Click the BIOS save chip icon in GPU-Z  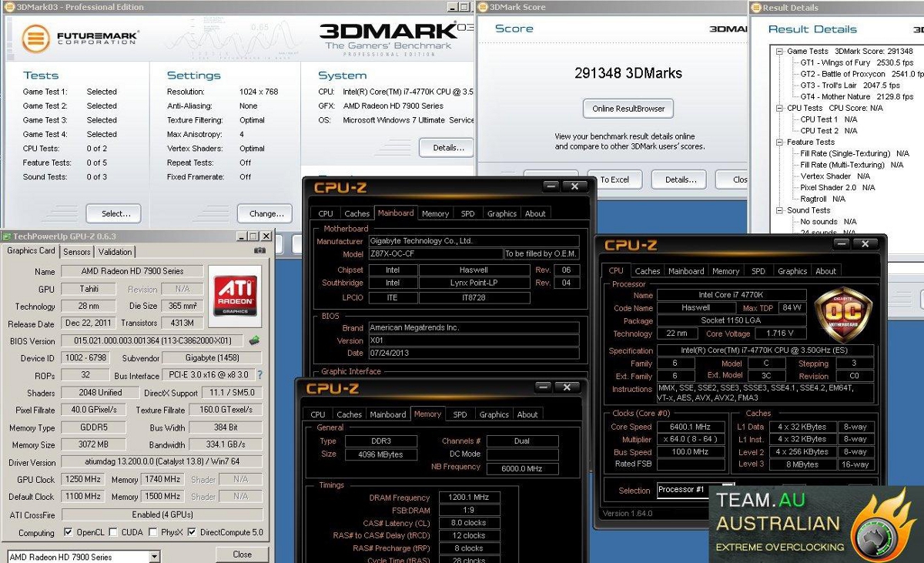click(254, 340)
